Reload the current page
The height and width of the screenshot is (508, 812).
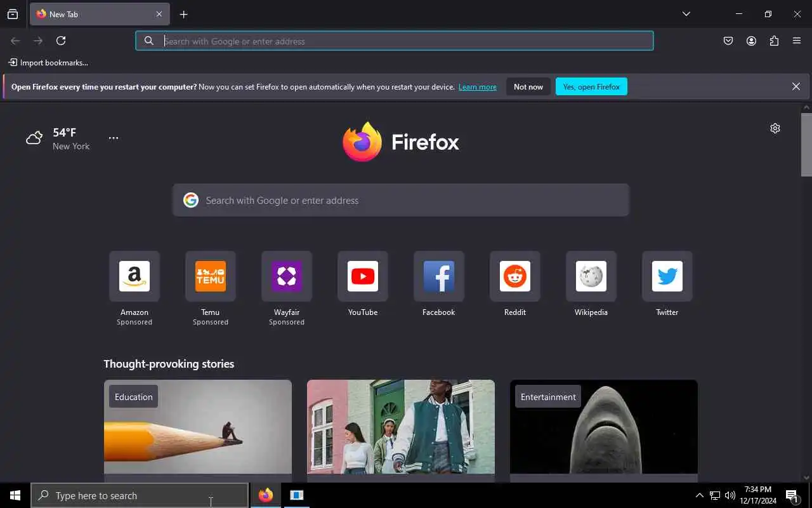click(x=61, y=41)
